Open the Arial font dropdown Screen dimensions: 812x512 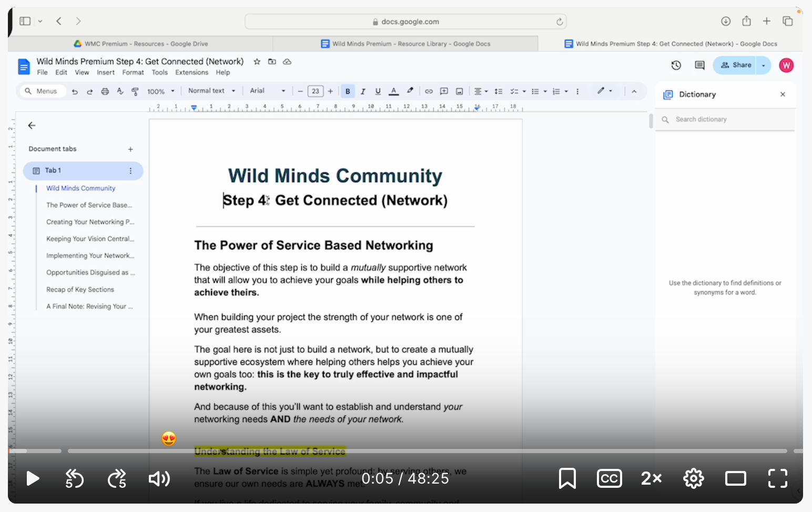coord(268,91)
